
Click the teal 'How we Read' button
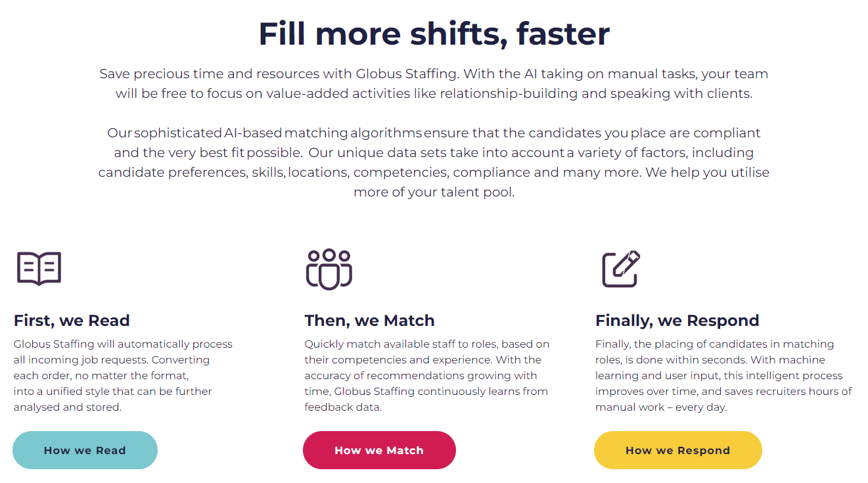click(x=85, y=450)
